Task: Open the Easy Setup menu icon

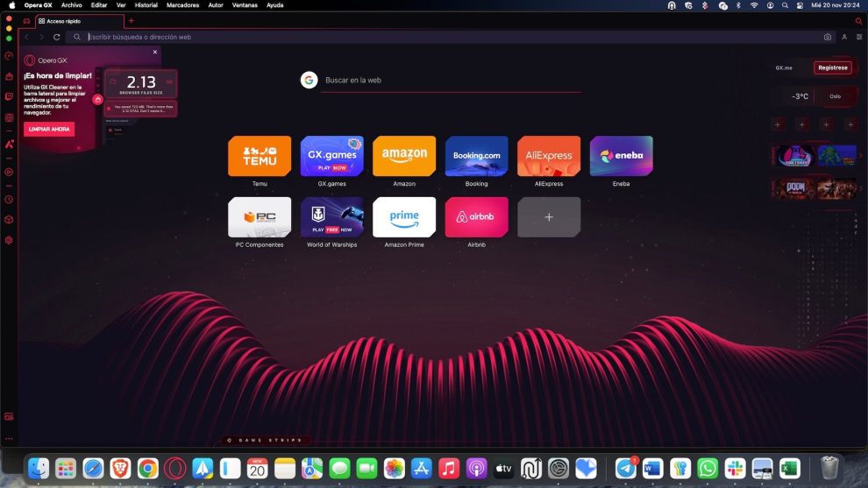Action: click(x=859, y=37)
